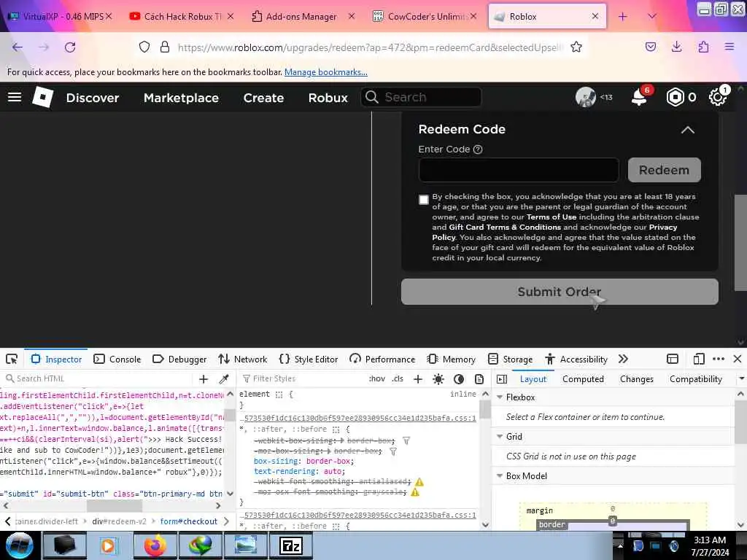
Task: Switch to the Debugger tab
Action: [x=179, y=359]
